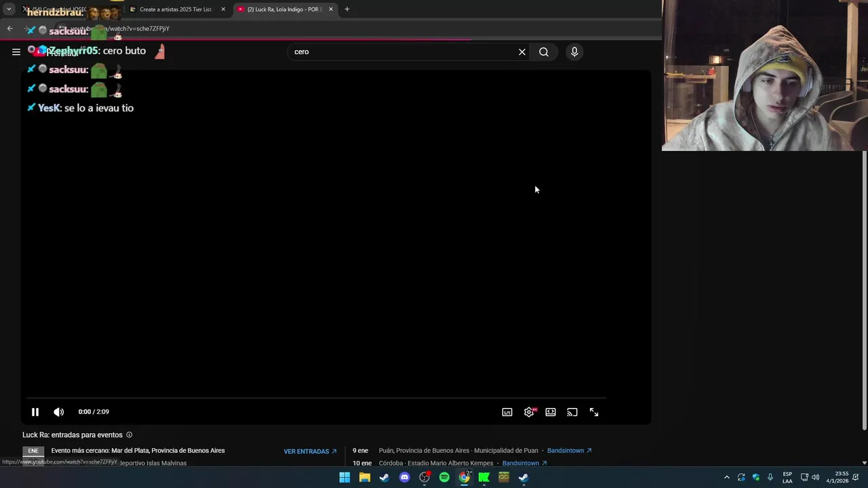The width and height of the screenshot is (868, 488).
Task: Open the Bandsintown link for Córdoba
Action: point(524,464)
